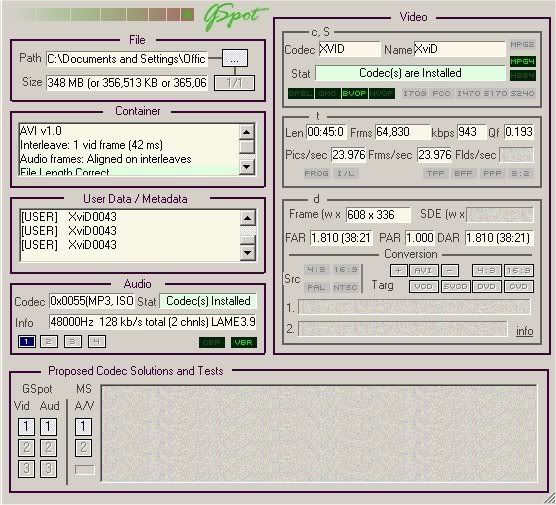Viewport: 556px width, 505px height.
Task: Click the AVI conversion button
Action: point(424,271)
